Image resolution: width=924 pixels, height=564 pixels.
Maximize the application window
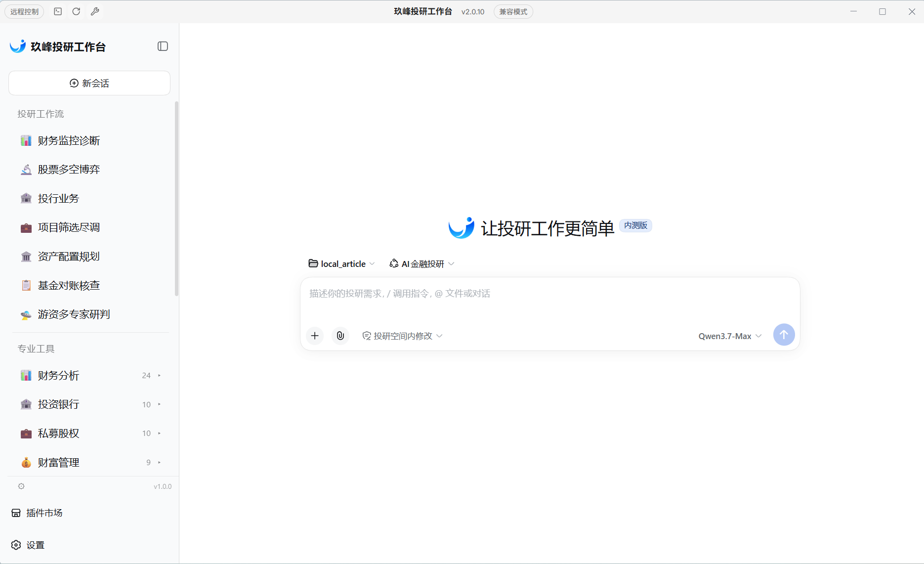coord(882,11)
